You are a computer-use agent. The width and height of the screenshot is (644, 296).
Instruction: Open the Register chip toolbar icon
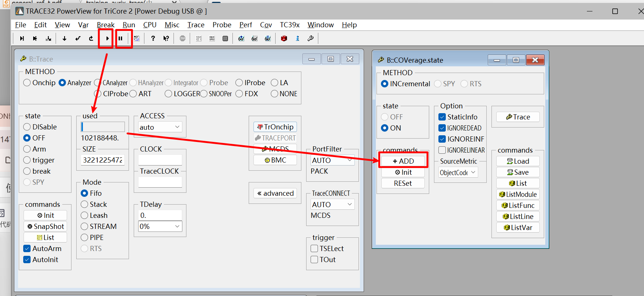[225, 38]
